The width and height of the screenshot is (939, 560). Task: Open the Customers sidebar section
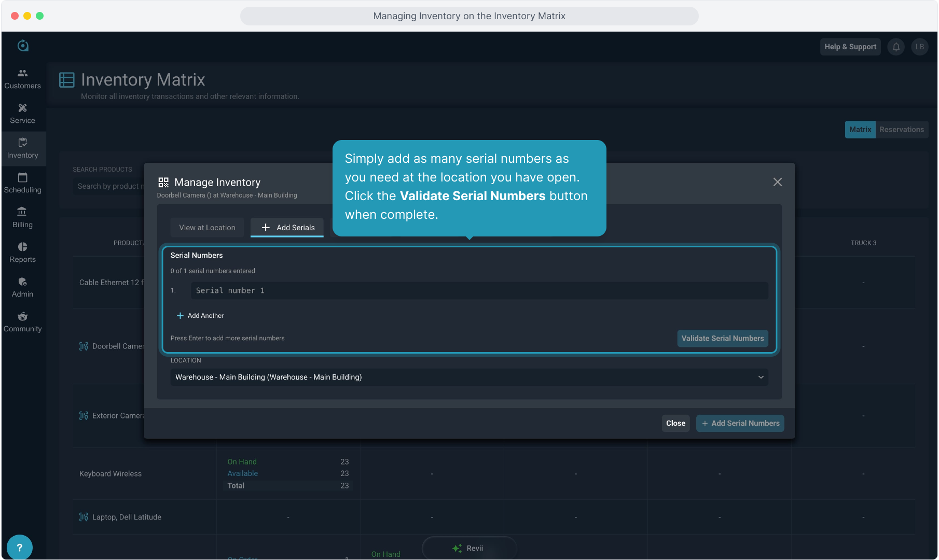click(x=22, y=79)
